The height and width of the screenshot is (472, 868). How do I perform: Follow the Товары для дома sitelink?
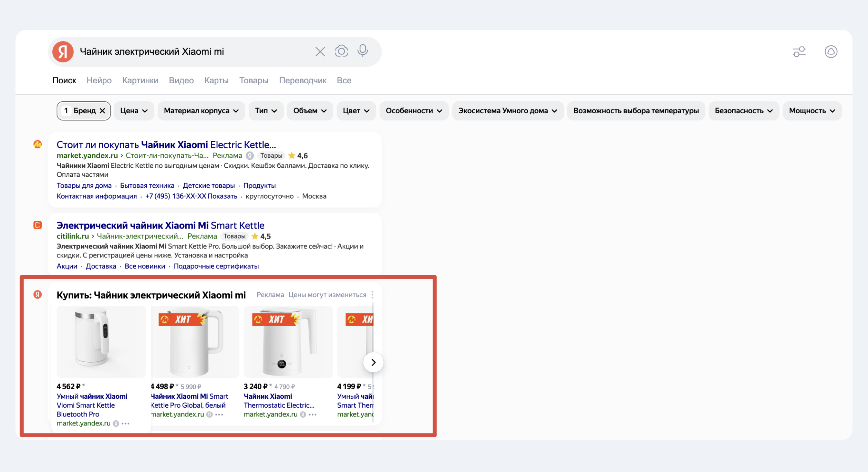pos(84,186)
